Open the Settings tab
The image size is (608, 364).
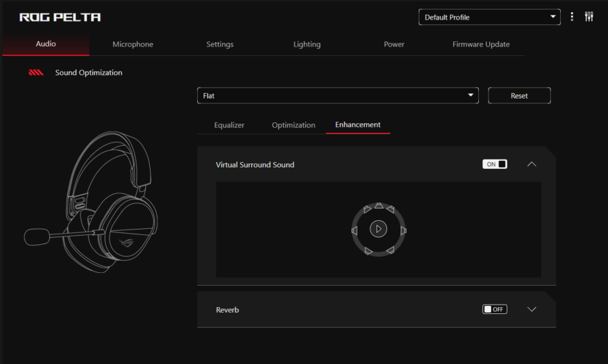tap(220, 44)
